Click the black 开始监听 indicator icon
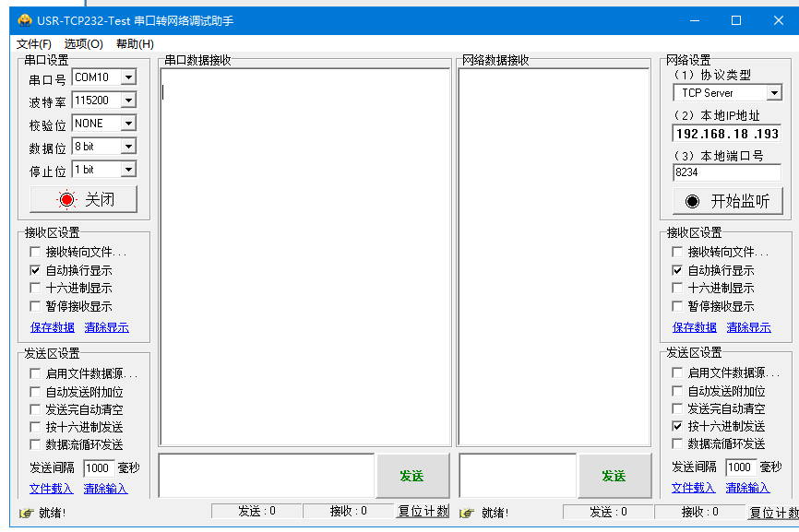799x532 pixels. (x=691, y=201)
